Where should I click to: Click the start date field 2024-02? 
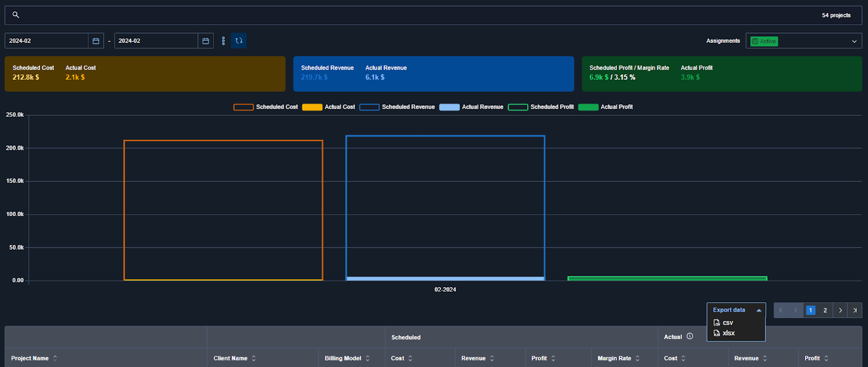(47, 41)
